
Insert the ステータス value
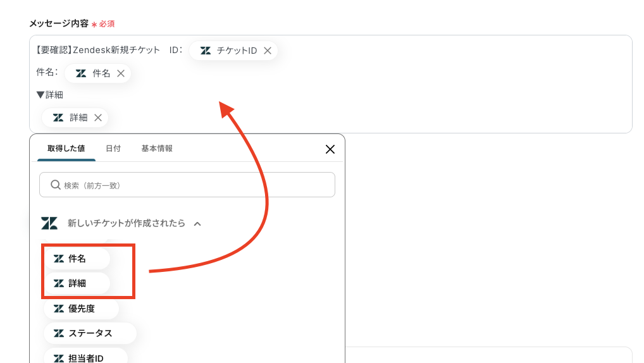click(90, 333)
